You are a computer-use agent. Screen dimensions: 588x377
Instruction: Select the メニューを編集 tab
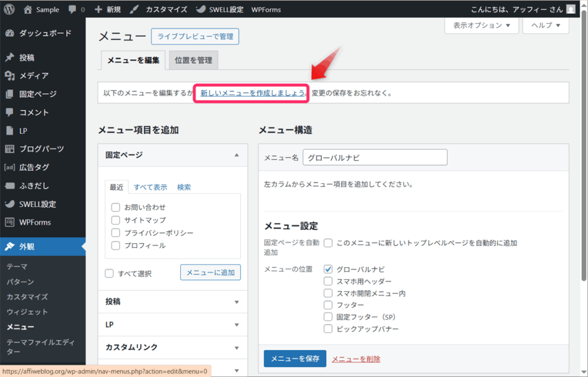[133, 60]
